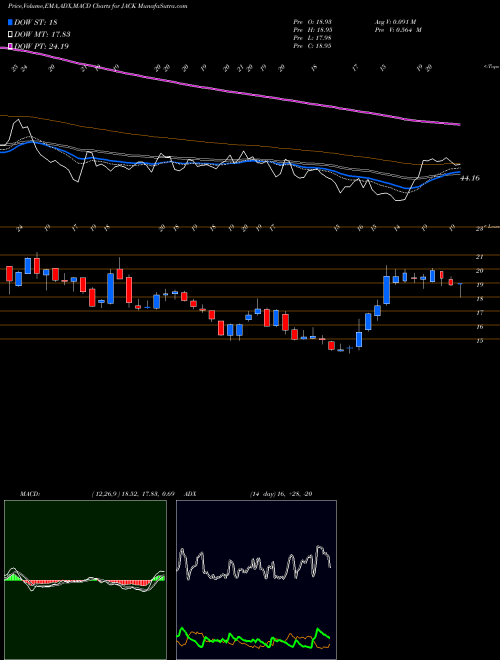
Task: Click the 18 price axis label
Action: click(x=479, y=299)
